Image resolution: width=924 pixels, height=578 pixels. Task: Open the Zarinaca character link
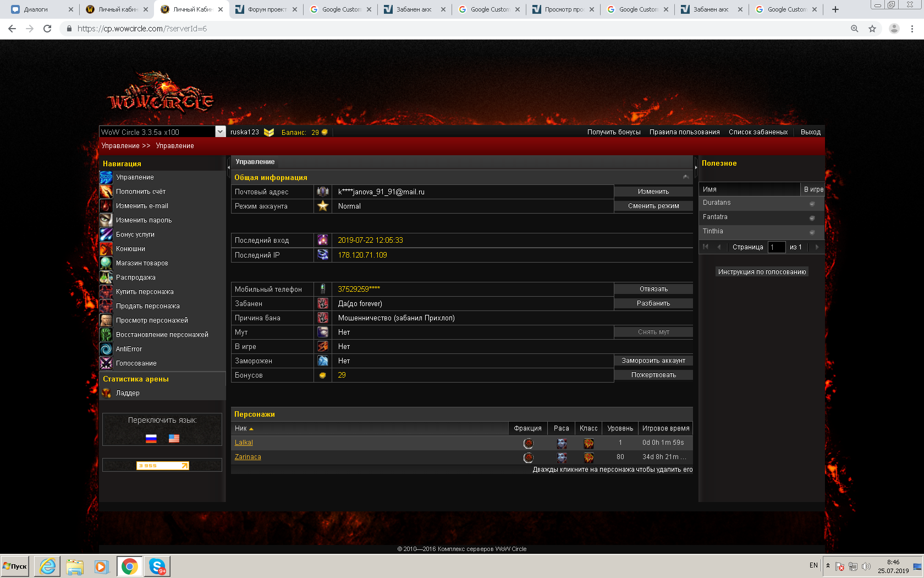(248, 457)
